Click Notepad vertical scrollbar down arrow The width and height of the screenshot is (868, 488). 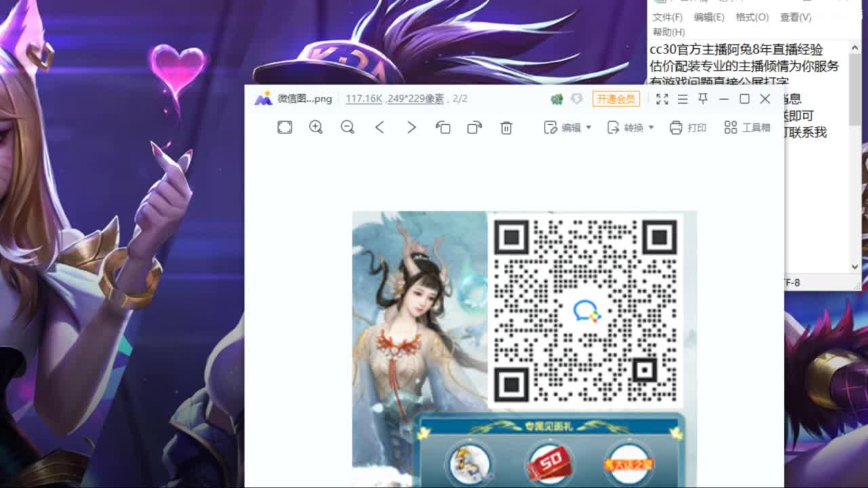tap(855, 266)
